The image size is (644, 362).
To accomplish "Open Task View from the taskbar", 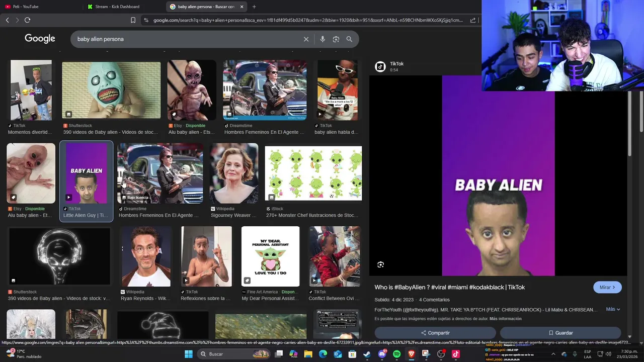I will click(279, 354).
